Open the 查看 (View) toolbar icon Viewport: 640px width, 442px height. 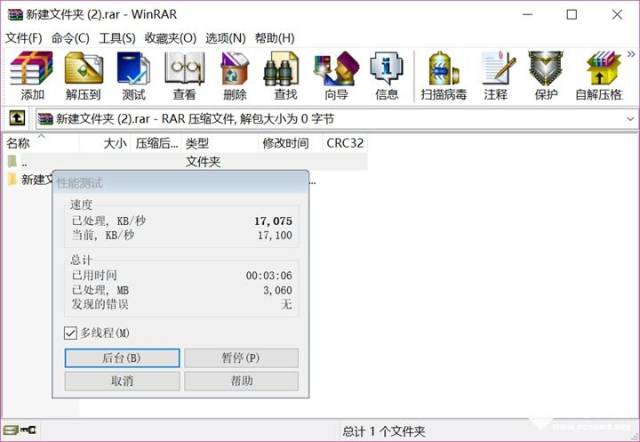184,68
